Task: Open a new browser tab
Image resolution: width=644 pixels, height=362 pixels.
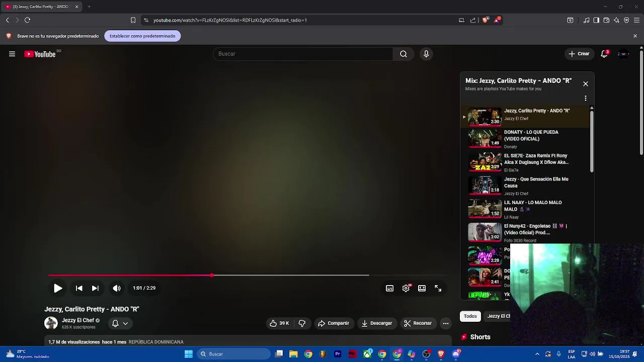Action: click(x=89, y=7)
